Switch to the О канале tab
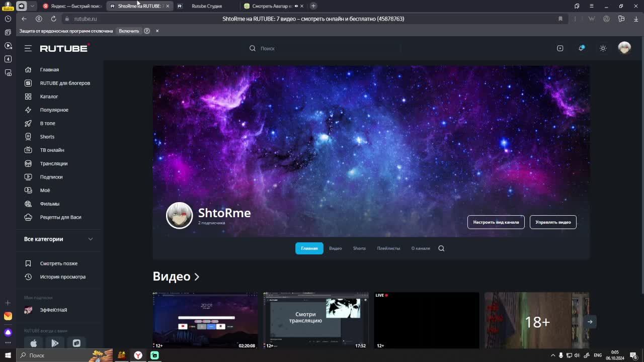This screenshot has width=644, height=362. click(x=421, y=248)
